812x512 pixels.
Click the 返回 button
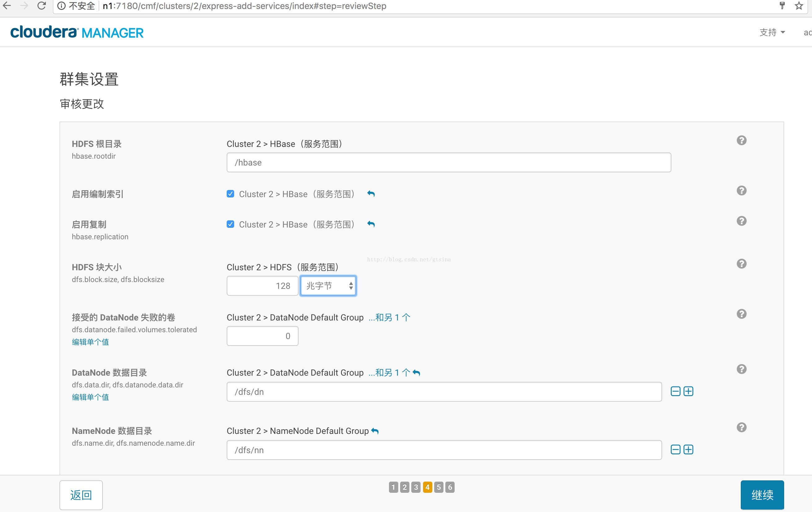point(81,495)
